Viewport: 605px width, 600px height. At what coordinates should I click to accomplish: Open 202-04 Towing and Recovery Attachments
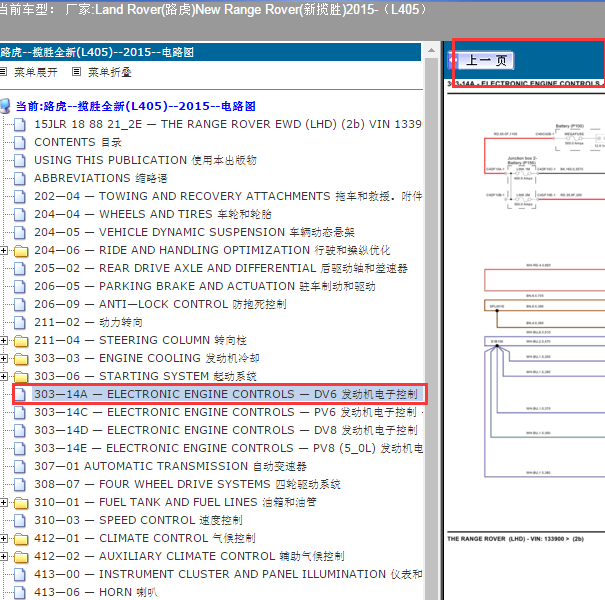(x=228, y=196)
